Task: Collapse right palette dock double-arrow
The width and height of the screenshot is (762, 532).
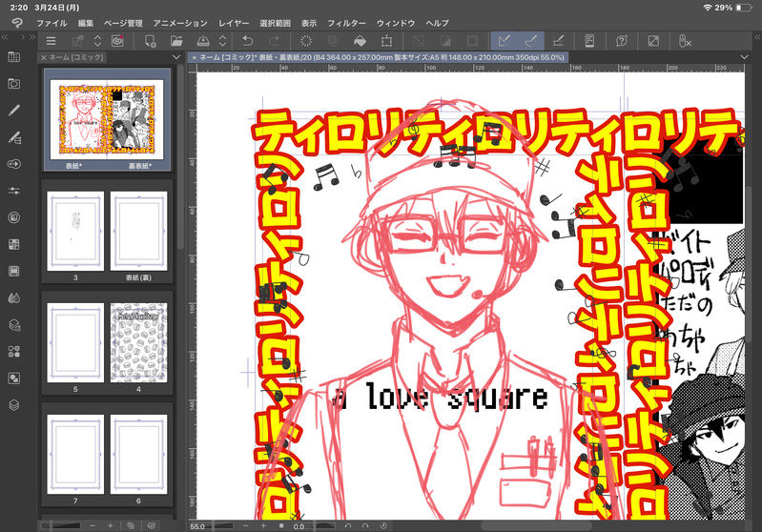Action: 757,36
